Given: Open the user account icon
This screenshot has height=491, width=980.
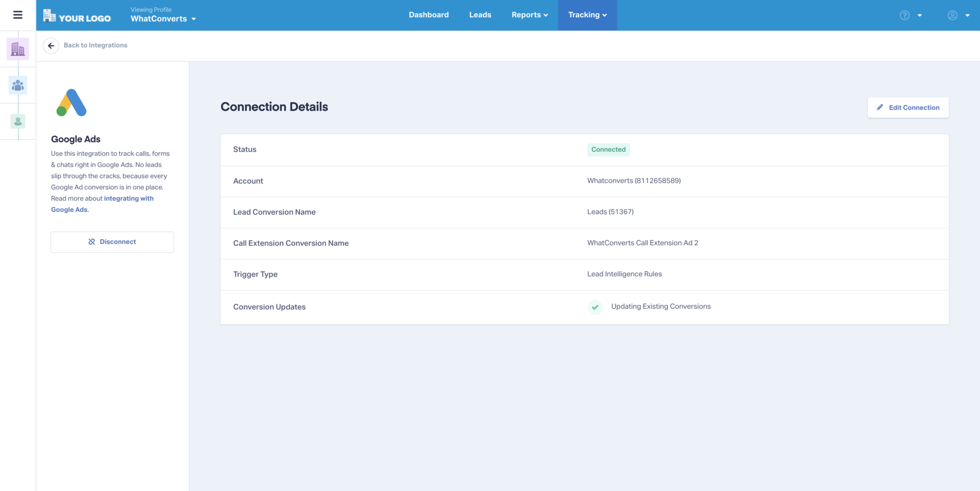Looking at the screenshot, I should pyautogui.click(x=952, y=15).
